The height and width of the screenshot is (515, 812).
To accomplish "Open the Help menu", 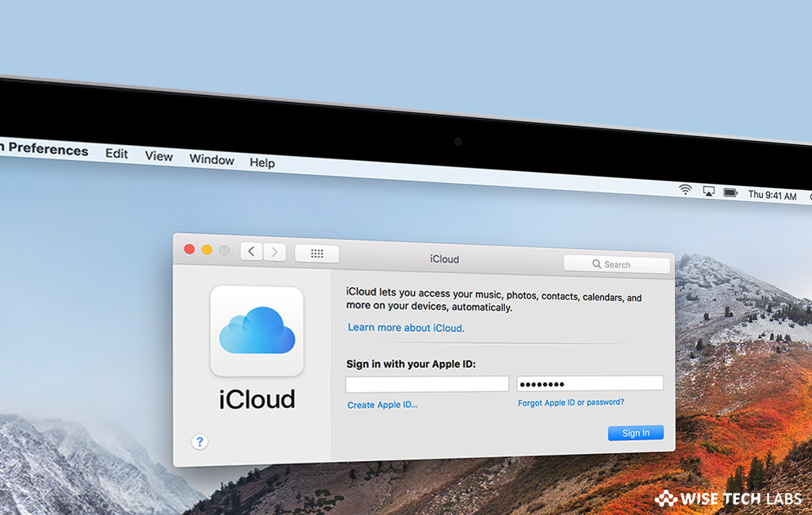I will point(262,162).
